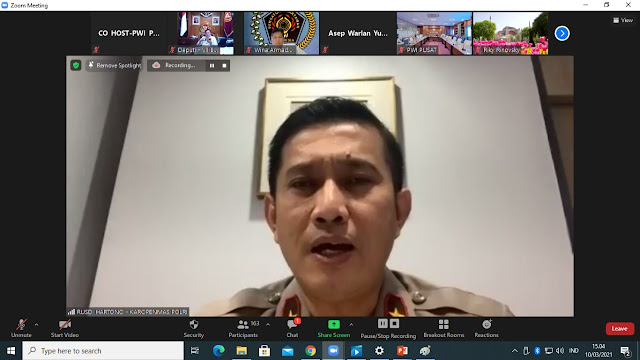Open Task View on taskbar
Viewport: 640px width, 360px height.
tap(195, 351)
